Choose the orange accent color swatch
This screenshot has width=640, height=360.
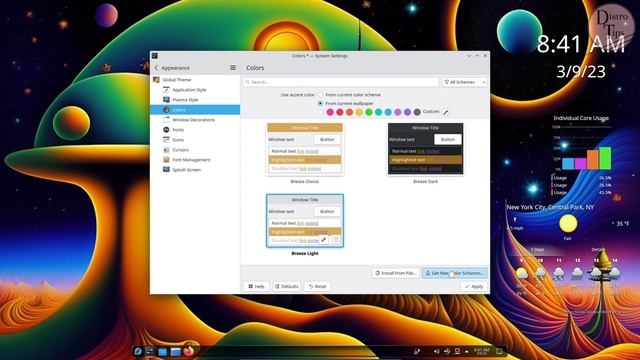[x=349, y=112]
